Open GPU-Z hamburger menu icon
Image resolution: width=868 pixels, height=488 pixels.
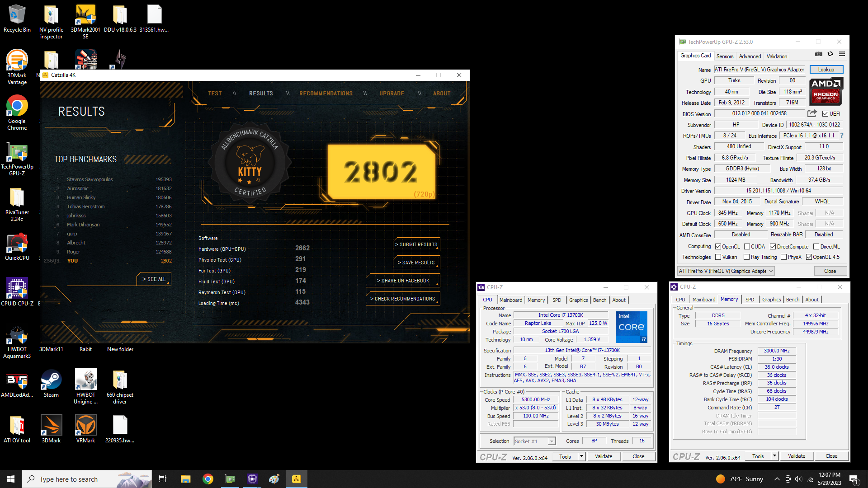coord(842,54)
